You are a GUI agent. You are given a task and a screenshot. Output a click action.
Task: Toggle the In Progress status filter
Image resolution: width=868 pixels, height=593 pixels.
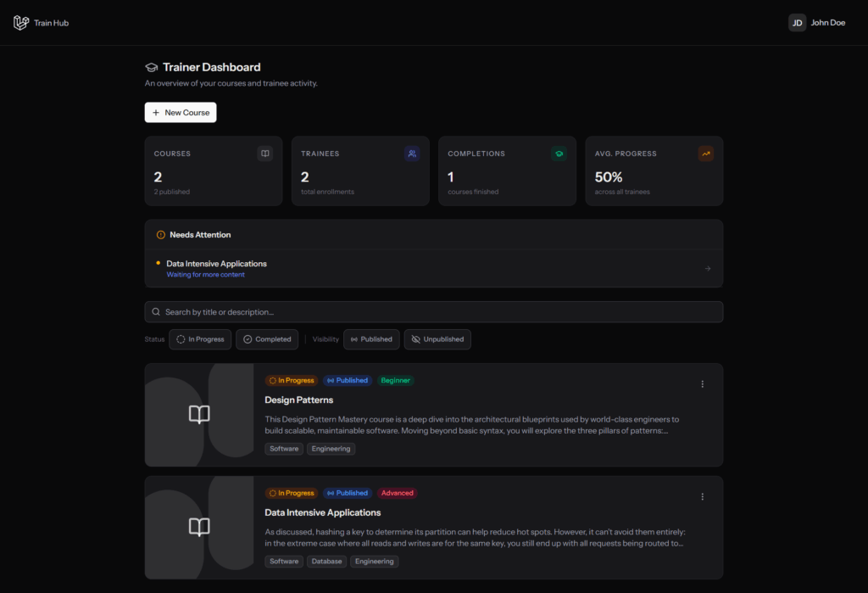(x=200, y=339)
